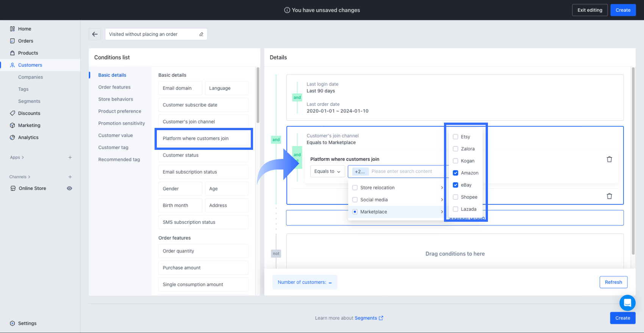The width and height of the screenshot is (644, 333).
Task: Click the Customers person icon
Action: tap(13, 65)
